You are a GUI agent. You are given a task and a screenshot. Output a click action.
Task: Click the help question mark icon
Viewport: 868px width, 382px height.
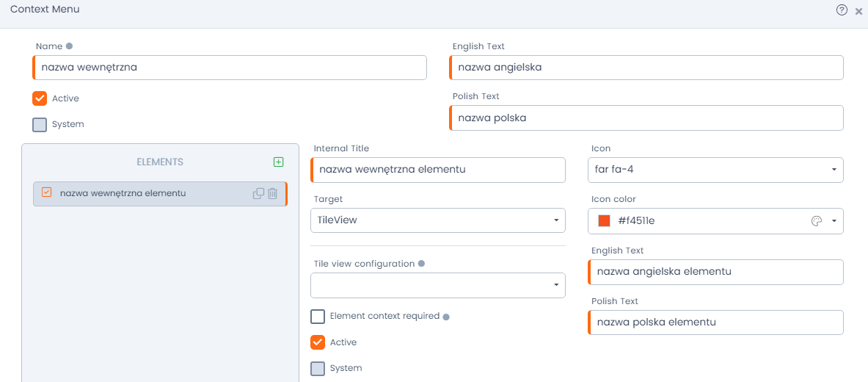(842, 10)
